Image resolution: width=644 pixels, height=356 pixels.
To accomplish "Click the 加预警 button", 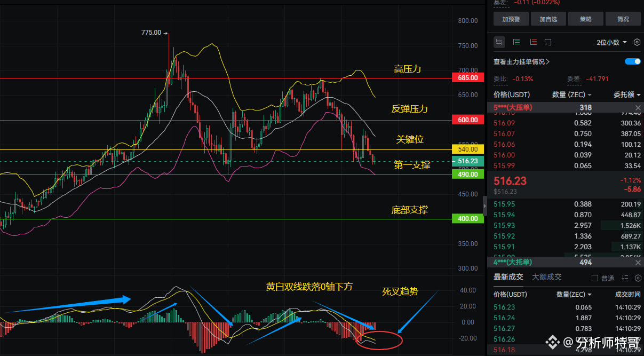I will coord(511,19).
